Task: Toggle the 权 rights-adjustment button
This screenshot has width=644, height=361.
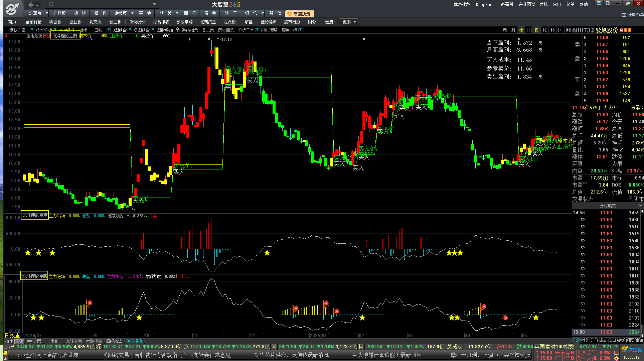Action: tap(537, 30)
